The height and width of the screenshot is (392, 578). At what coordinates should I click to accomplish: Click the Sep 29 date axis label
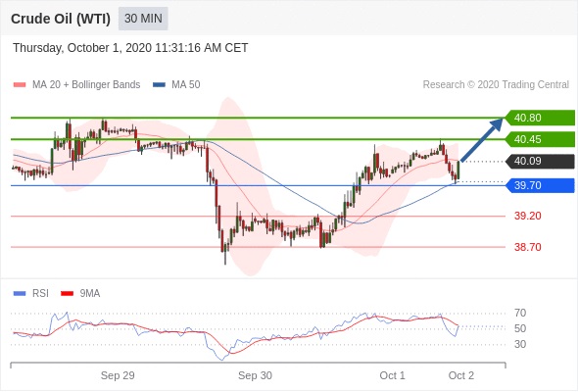point(118,375)
